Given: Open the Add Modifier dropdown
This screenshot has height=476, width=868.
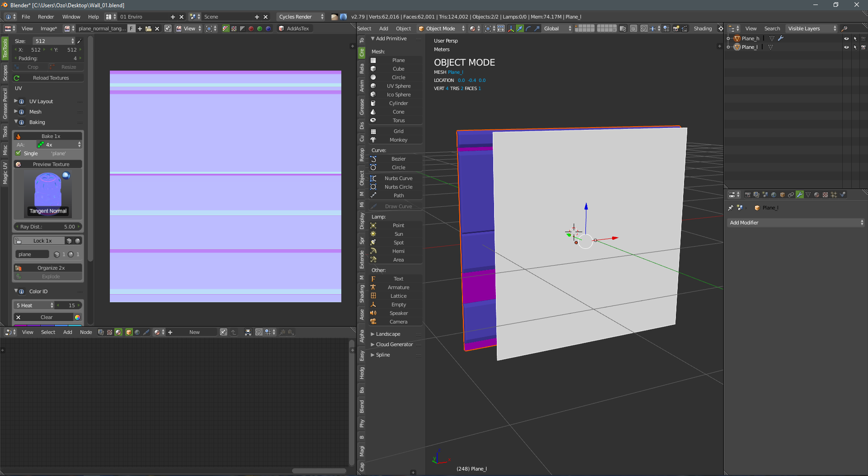Looking at the screenshot, I should tap(796, 223).
